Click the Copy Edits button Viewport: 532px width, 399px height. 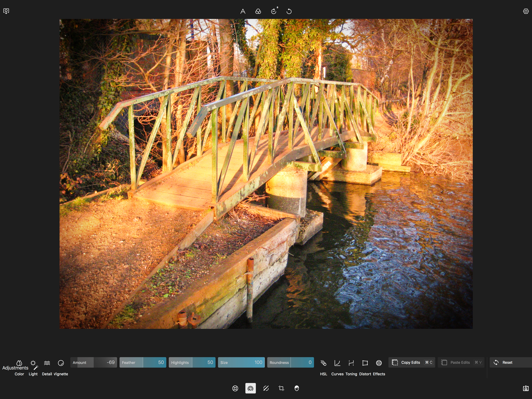[412, 362]
